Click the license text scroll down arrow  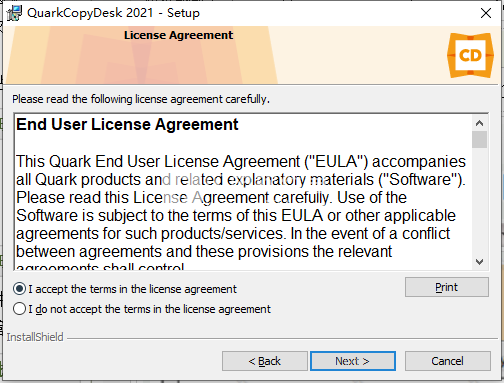click(x=479, y=262)
